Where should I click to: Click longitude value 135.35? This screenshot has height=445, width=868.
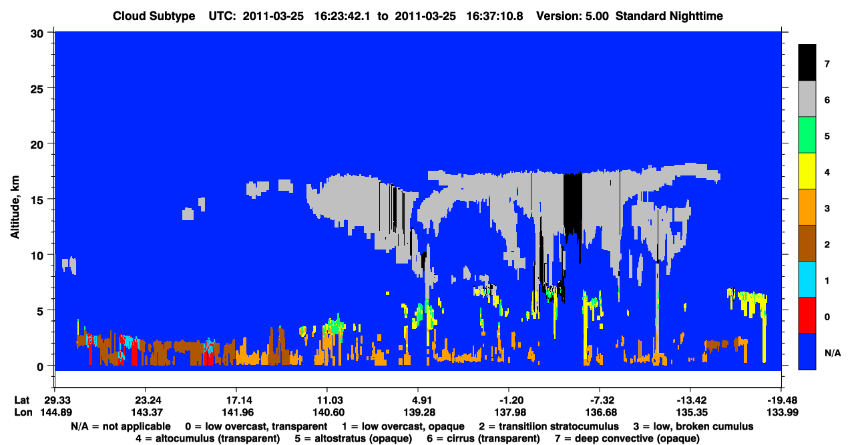(690, 412)
